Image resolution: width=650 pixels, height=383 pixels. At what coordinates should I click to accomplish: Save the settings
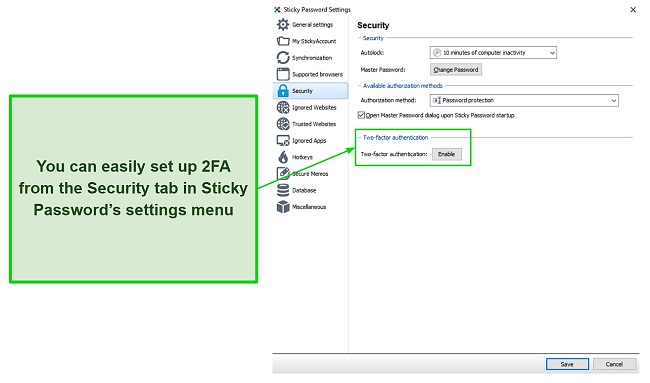(x=567, y=364)
